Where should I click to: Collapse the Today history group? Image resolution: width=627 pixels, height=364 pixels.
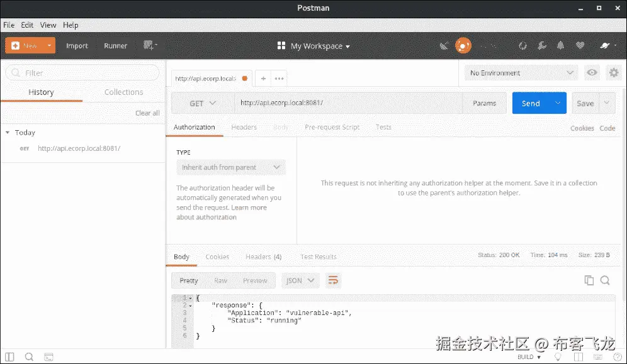pos(7,133)
